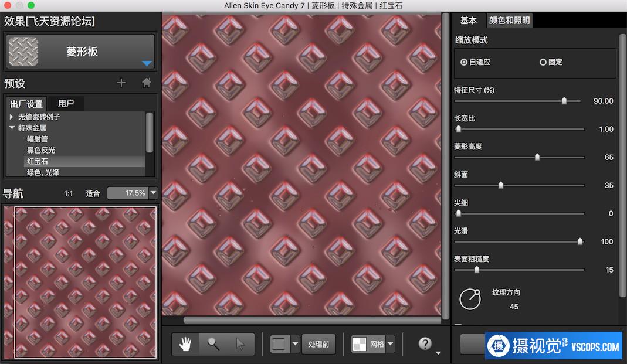627x364 pixels.
Task: Switch to the 颜色和照明 tab
Action: 509,21
